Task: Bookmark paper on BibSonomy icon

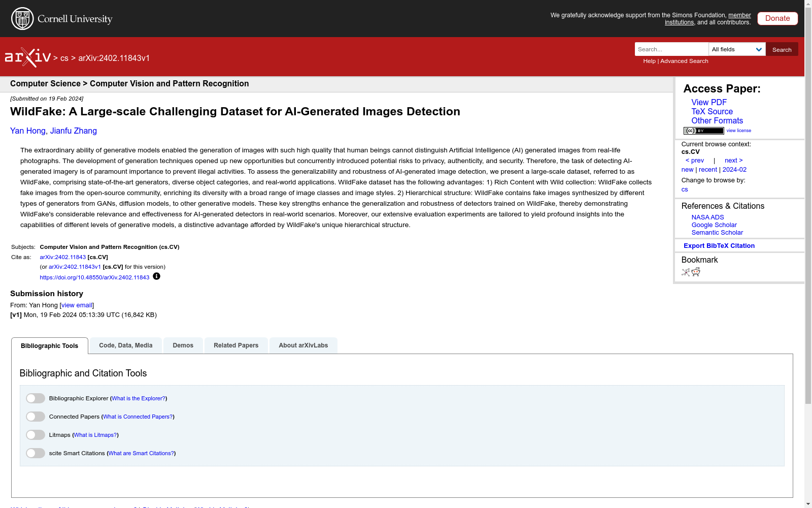Action: pos(686,272)
